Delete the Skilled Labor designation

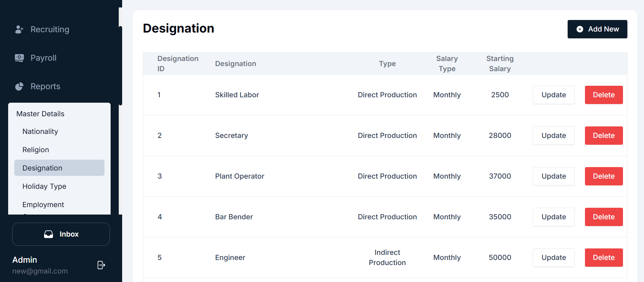tap(604, 95)
